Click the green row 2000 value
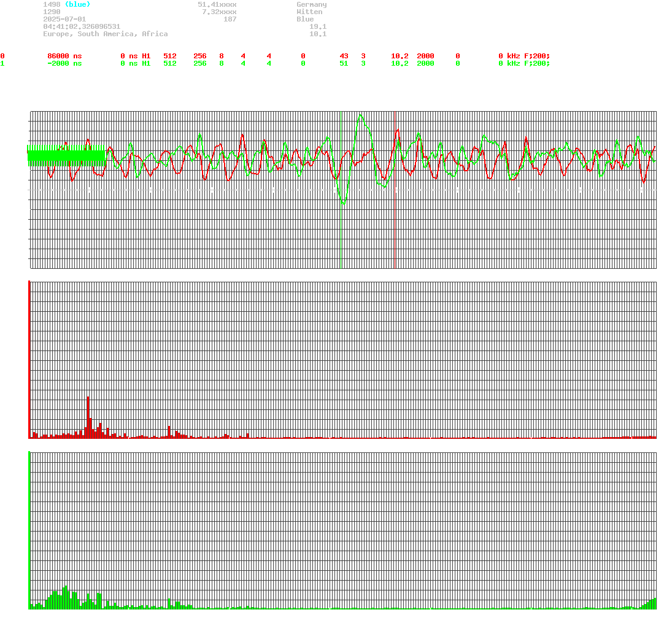Screen dimensions: 672x623 pos(425,63)
